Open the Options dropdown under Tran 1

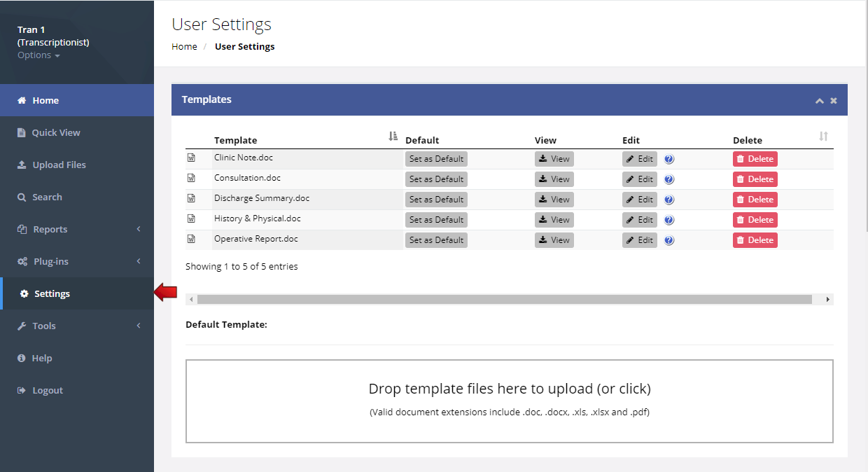coord(38,55)
